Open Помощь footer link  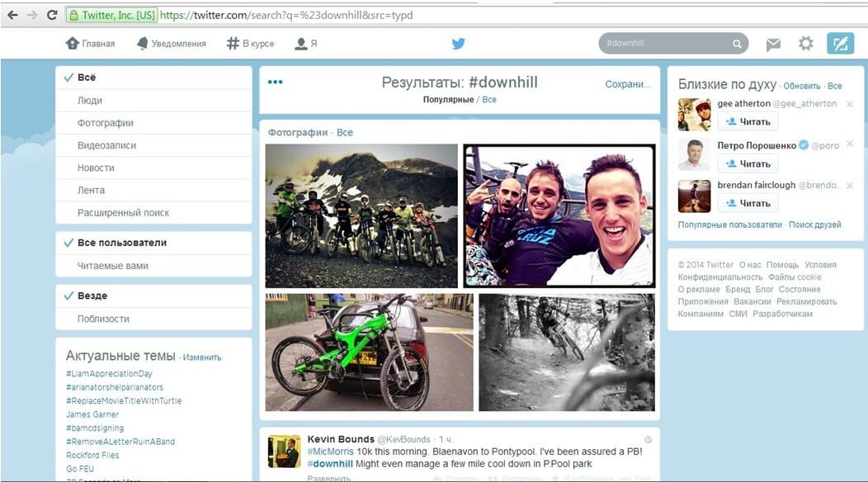pyautogui.click(x=782, y=265)
